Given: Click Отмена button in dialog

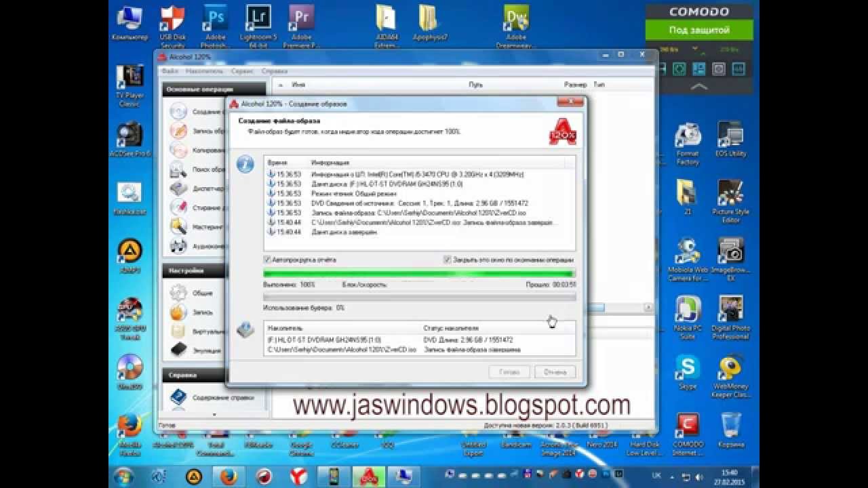Looking at the screenshot, I should (555, 372).
